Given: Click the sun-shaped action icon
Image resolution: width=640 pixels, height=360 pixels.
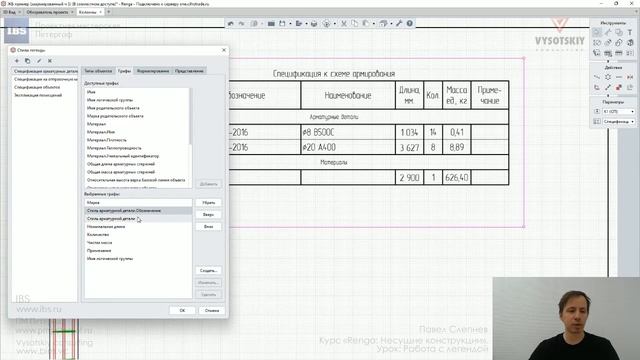Looking at the screenshot, I should point(608,77).
